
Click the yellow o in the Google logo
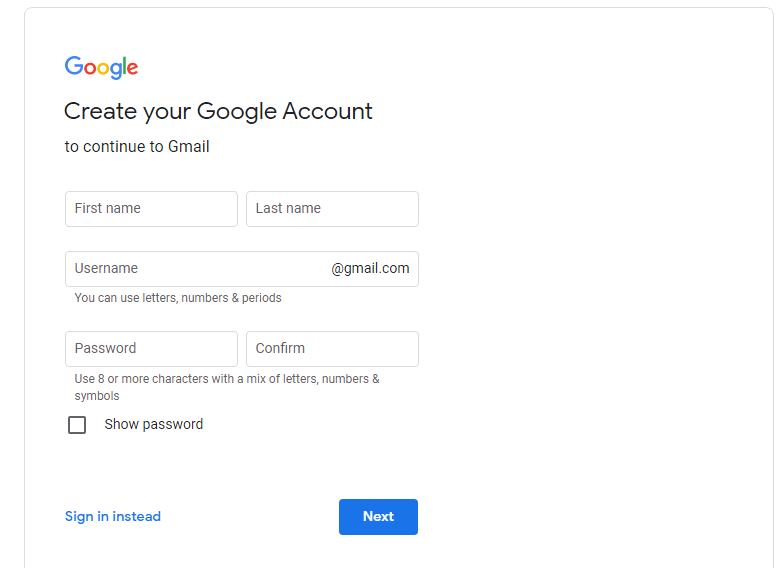click(x=102, y=69)
